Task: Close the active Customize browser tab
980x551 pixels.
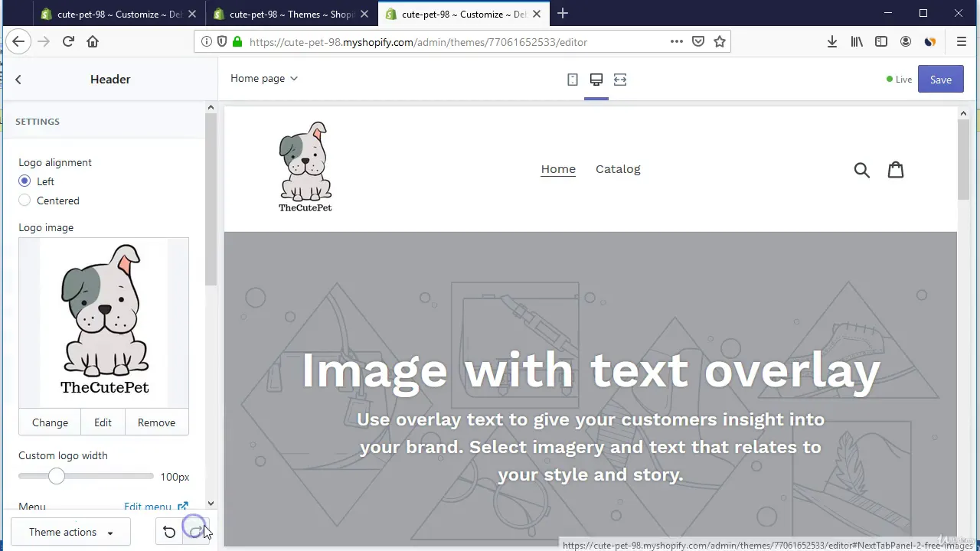Action: pyautogui.click(x=537, y=14)
